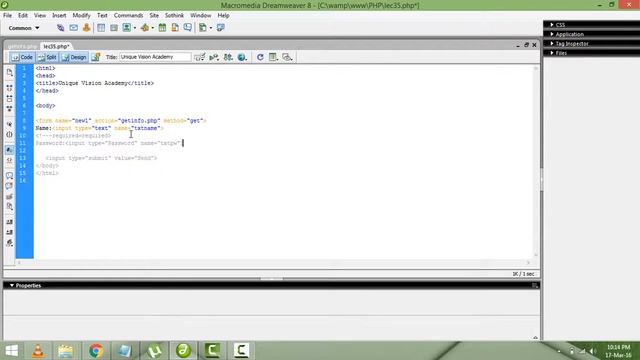Click the Format Source Code icon

pos(9,243)
